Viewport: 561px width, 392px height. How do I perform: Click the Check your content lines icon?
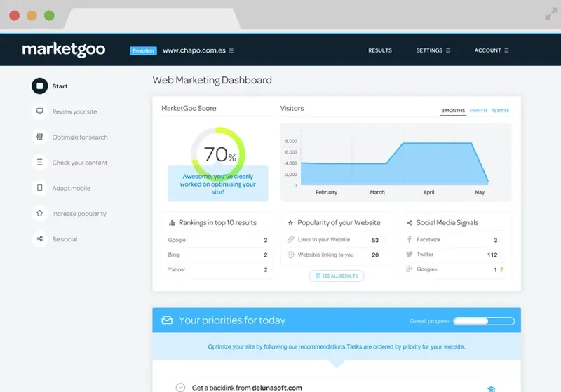[x=40, y=162]
